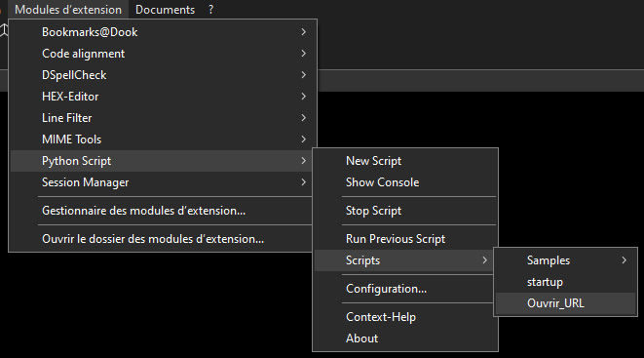Image resolution: width=644 pixels, height=358 pixels.
Task: Open the Documents menu
Action: pos(165,10)
